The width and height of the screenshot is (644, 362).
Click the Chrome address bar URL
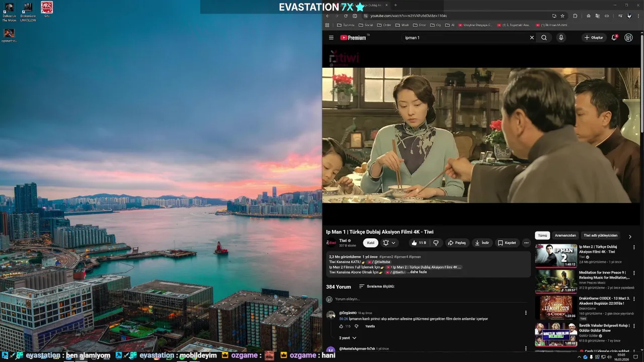pos(409,16)
